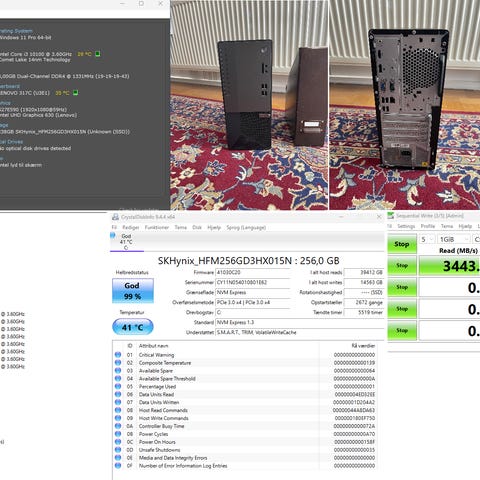Open the Rediger menu in CrystalDiskInfo
Image resolution: width=480 pixels, height=480 pixels.
coord(131,227)
